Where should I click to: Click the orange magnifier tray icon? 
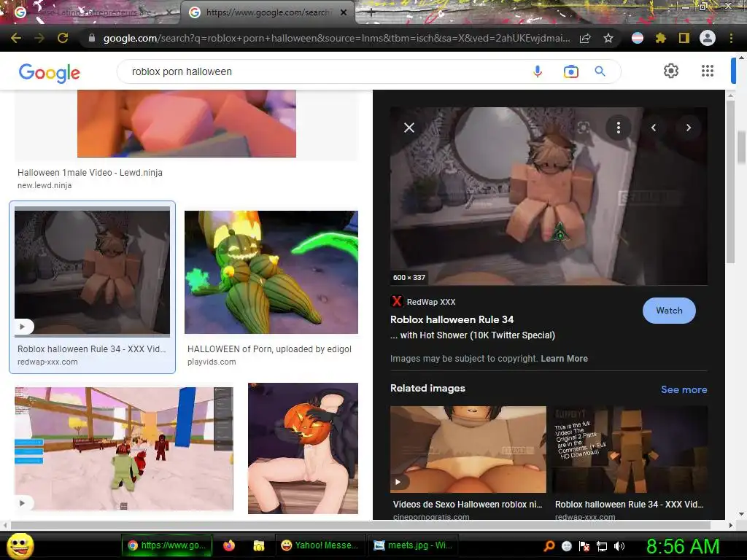point(549,546)
